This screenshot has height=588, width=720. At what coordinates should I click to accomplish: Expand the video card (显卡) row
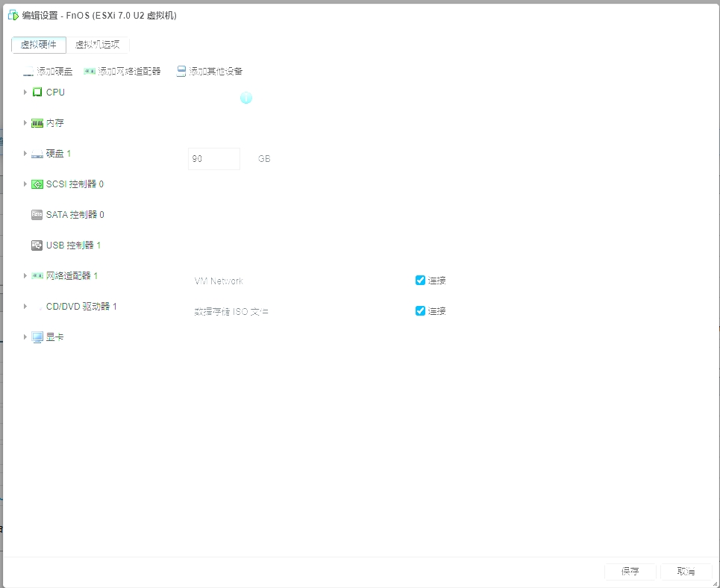pos(25,337)
